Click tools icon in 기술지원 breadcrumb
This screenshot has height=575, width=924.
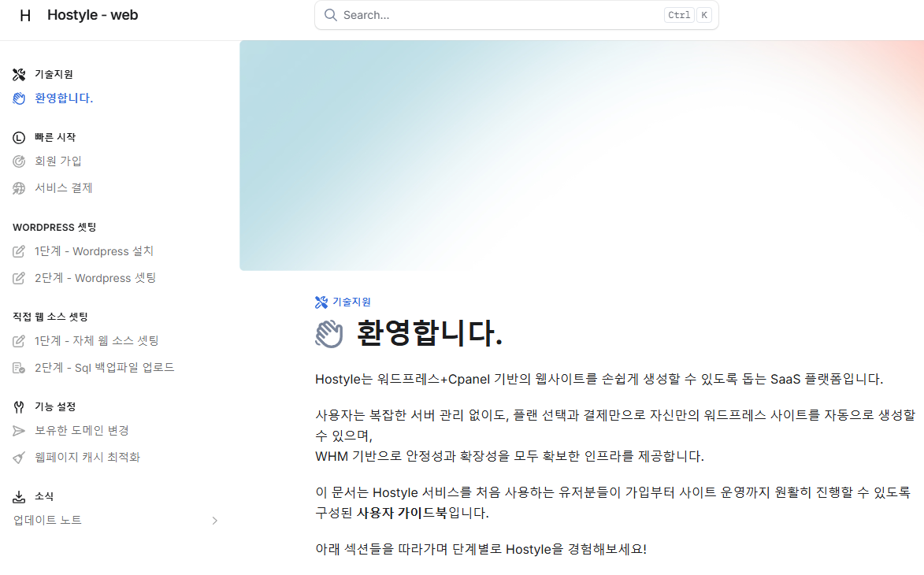pyautogui.click(x=321, y=302)
